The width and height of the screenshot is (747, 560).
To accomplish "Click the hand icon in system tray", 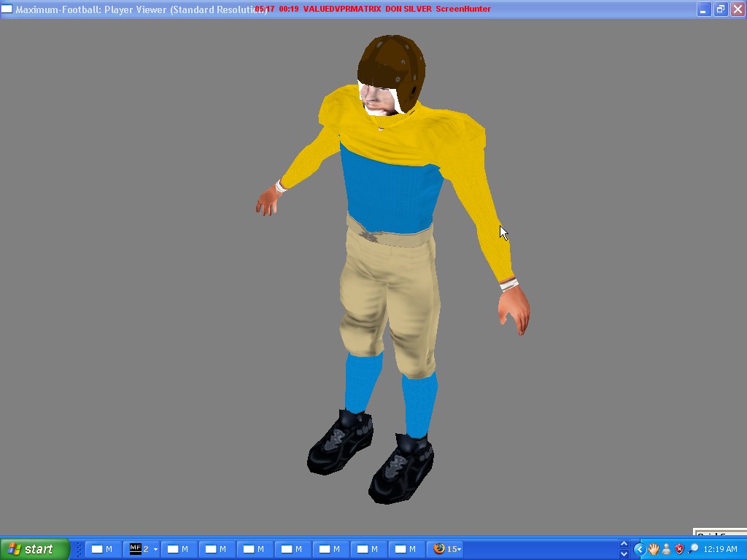I will coord(653,549).
